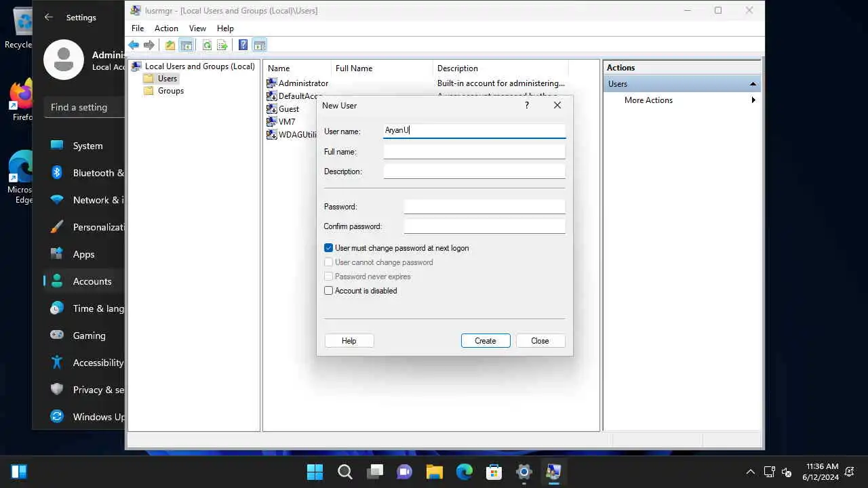Select VM7 user icon in list

272,121
